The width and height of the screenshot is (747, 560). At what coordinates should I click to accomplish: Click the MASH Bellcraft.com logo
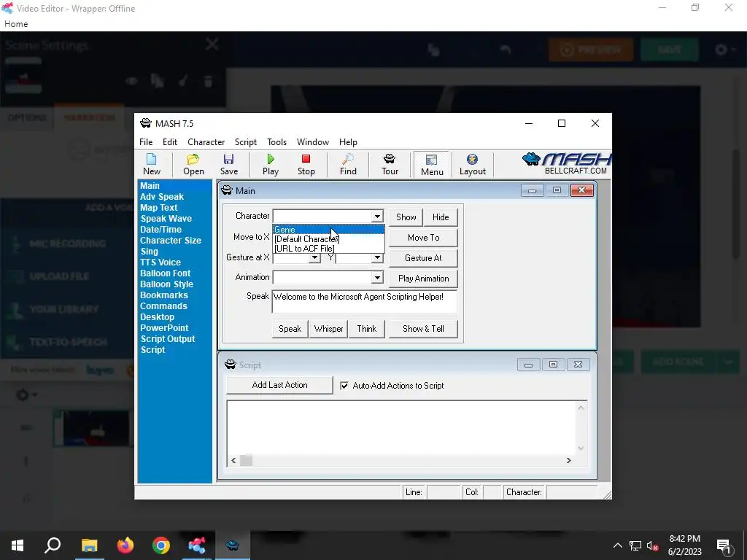566,164
